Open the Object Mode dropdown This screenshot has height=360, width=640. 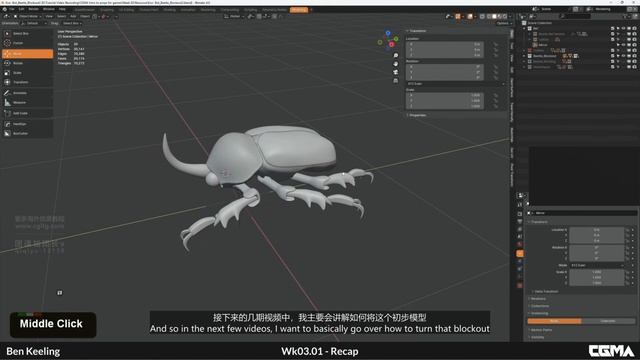coord(28,16)
